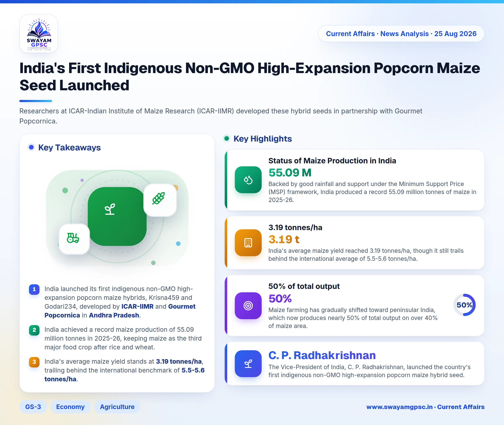
Task: Click the blue number 1 badge
Action: [x=34, y=289]
